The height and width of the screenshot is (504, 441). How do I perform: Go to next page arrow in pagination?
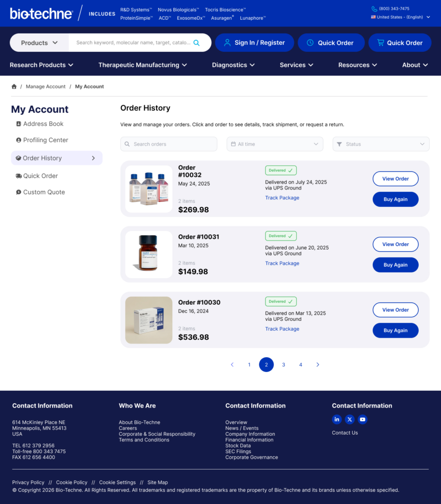tap(317, 365)
